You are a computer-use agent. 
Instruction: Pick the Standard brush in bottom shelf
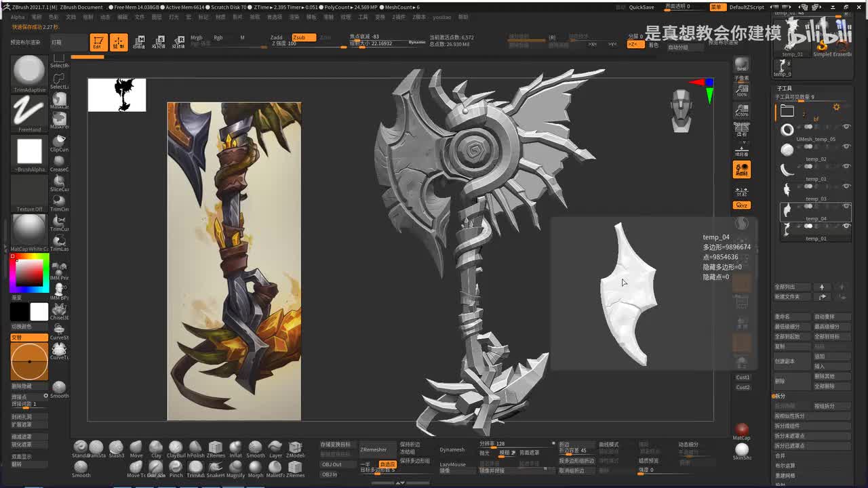point(81,449)
